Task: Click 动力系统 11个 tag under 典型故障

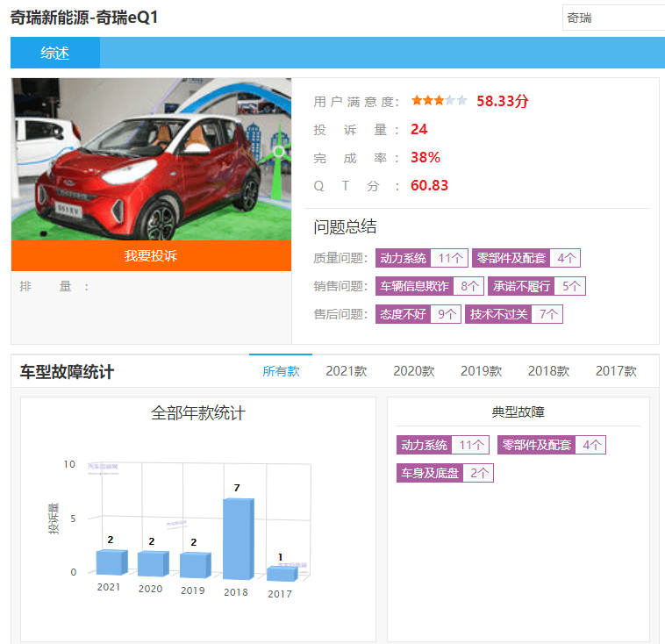Action: pos(443,445)
